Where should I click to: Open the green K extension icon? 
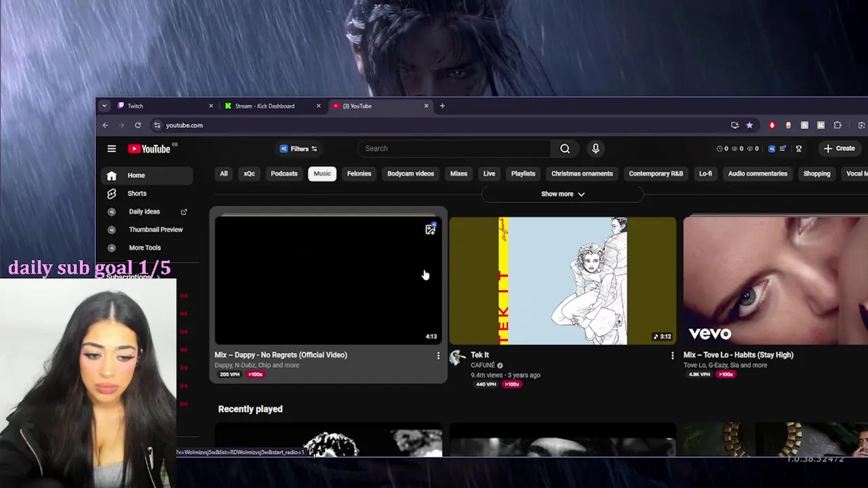click(821, 125)
